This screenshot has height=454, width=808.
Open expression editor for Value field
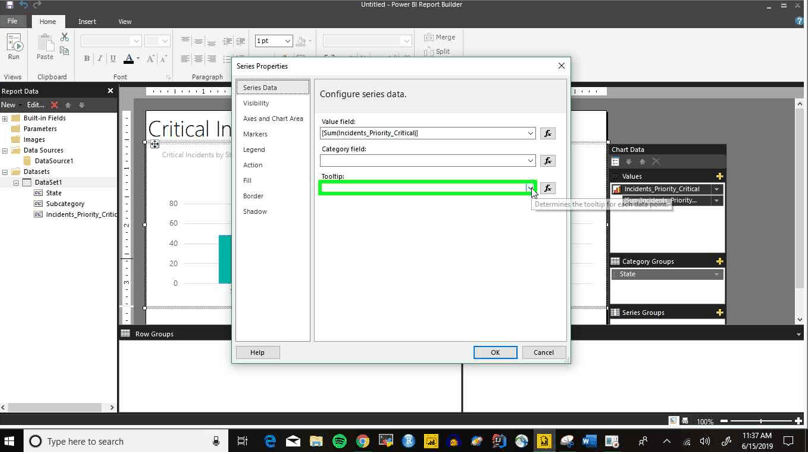pyautogui.click(x=548, y=133)
